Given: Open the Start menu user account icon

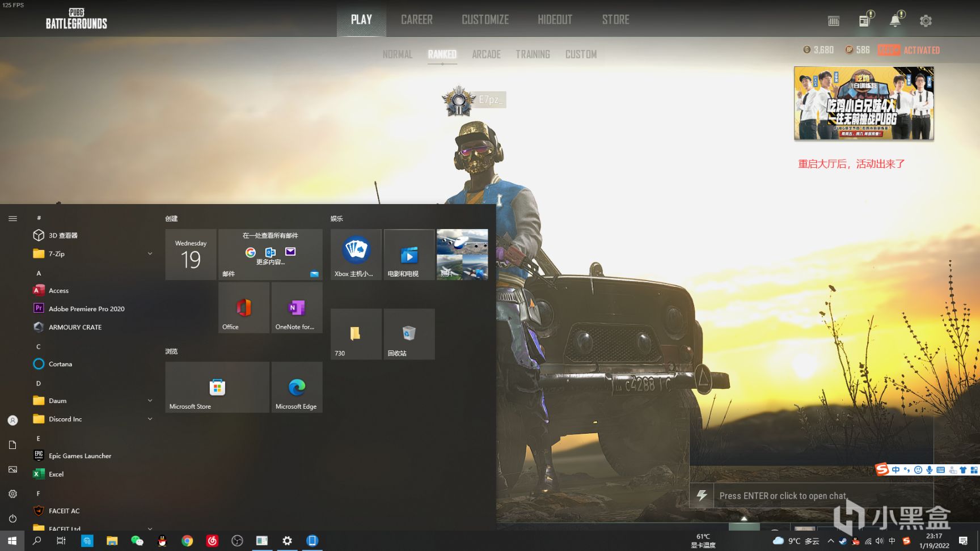Looking at the screenshot, I should [12, 421].
